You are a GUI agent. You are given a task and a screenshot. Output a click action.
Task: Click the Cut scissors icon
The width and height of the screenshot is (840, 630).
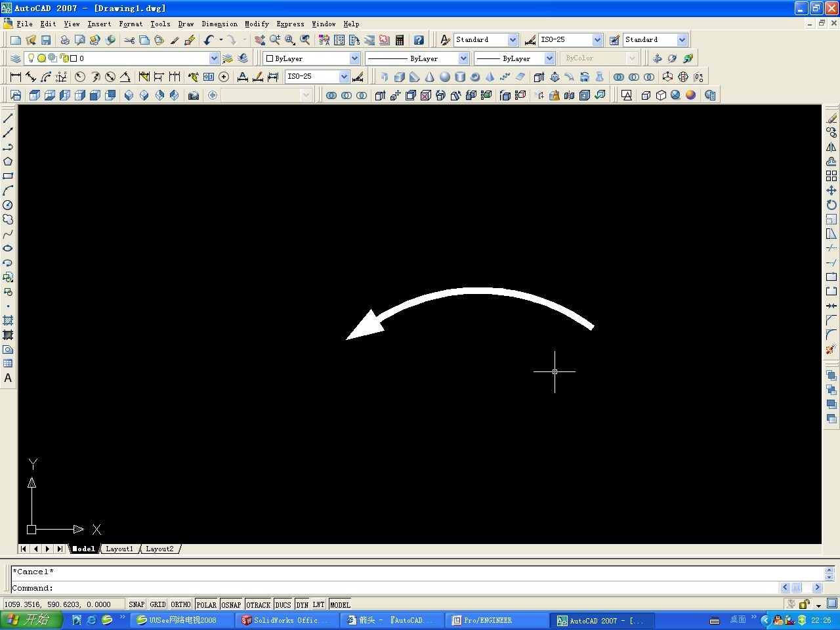(129, 40)
